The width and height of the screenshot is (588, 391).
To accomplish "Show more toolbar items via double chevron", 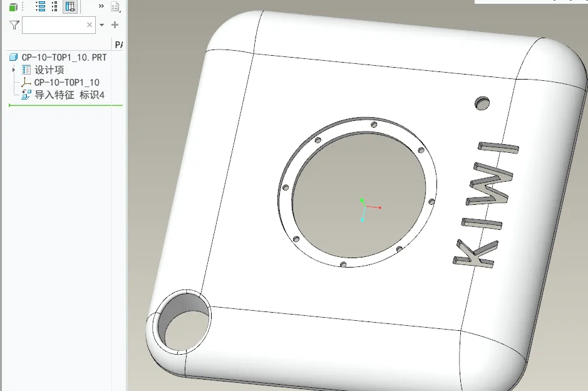I will point(101,6).
